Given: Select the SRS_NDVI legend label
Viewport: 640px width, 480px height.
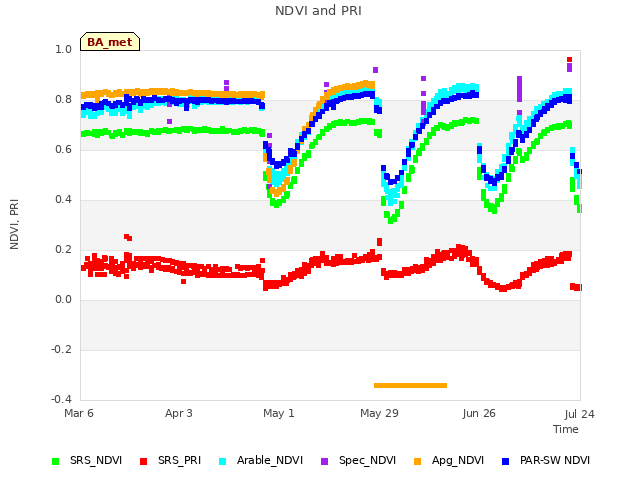Looking at the screenshot, I should (96, 460).
